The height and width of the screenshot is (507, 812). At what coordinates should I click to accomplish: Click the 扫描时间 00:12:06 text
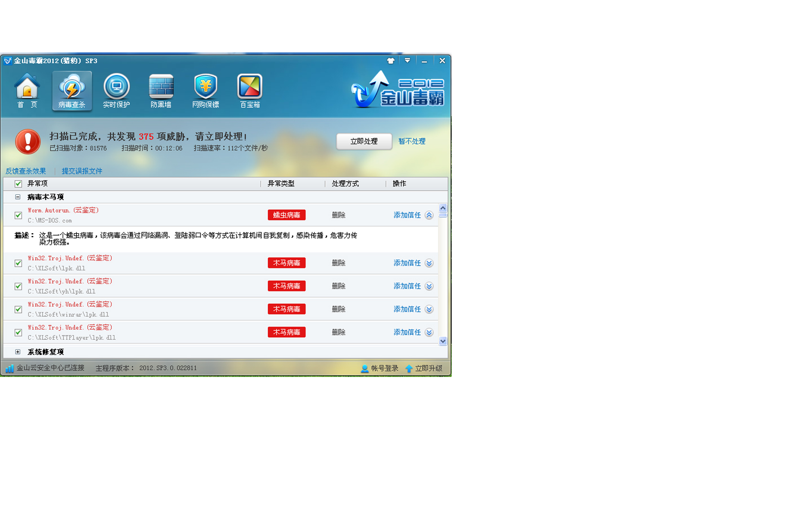(152, 148)
